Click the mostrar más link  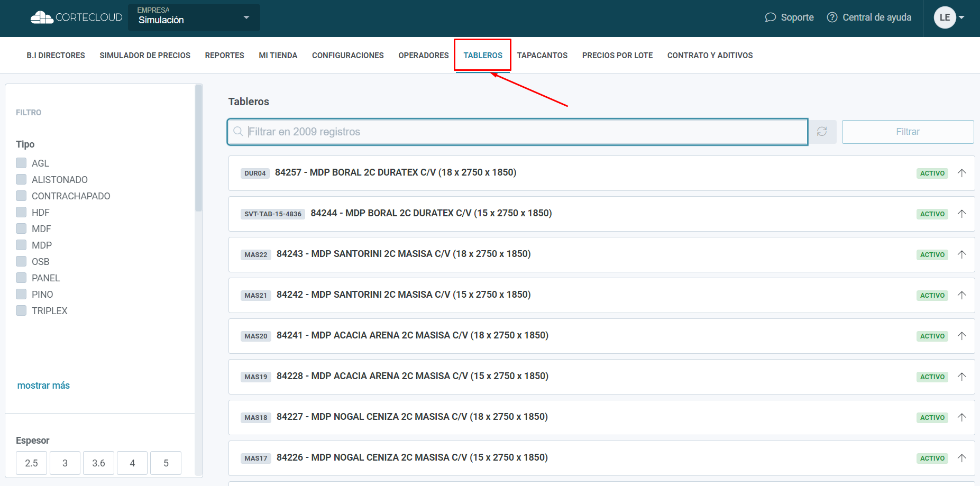(43, 386)
